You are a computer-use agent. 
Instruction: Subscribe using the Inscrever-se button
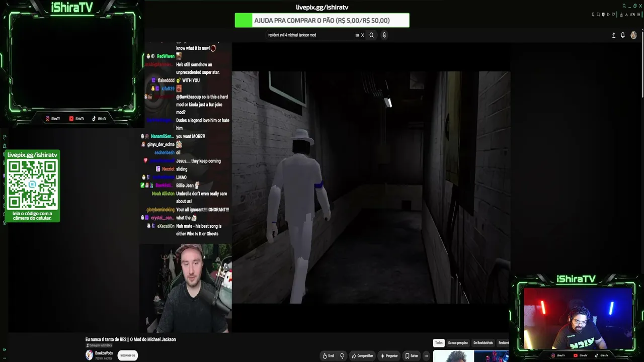tap(128, 355)
